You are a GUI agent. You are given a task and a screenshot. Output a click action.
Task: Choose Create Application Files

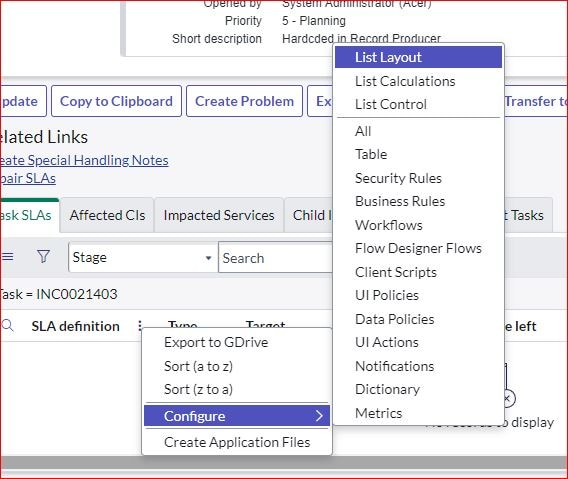click(x=237, y=442)
